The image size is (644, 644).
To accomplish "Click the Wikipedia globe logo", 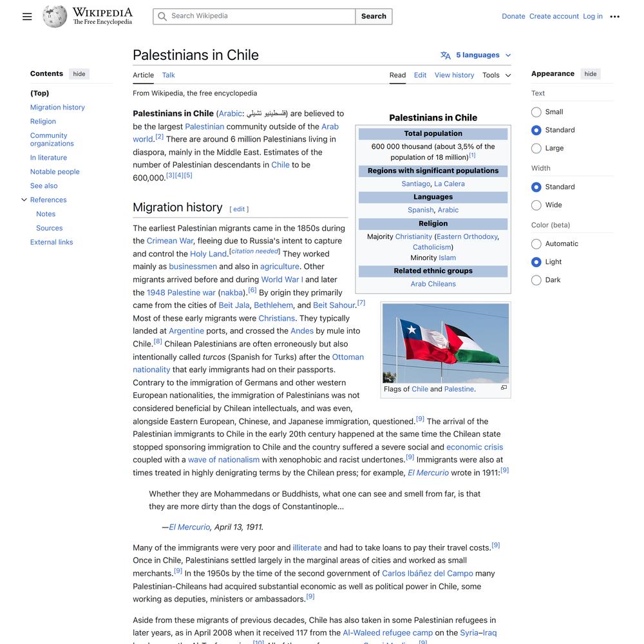I will point(55,17).
